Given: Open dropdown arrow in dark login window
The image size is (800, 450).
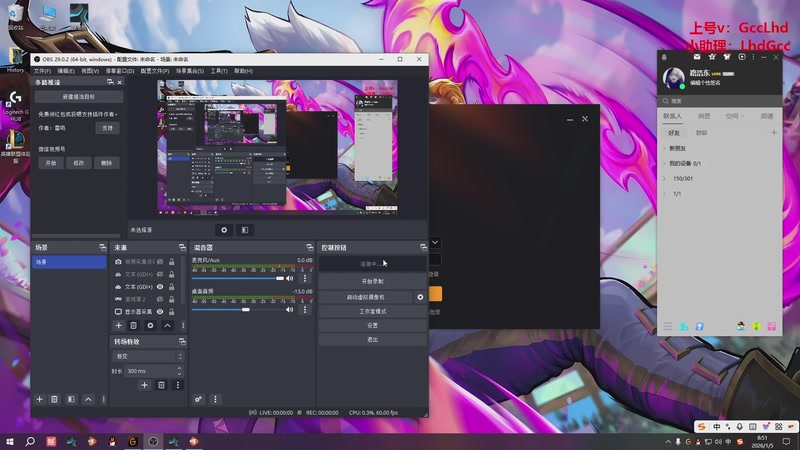Looking at the screenshot, I should coord(435,242).
